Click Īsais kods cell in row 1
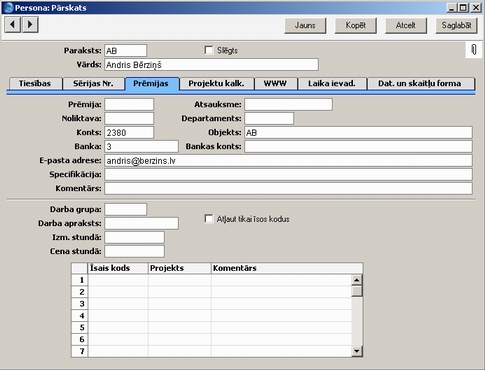The width and height of the screenshot is (485, 370). pos(118,280)
